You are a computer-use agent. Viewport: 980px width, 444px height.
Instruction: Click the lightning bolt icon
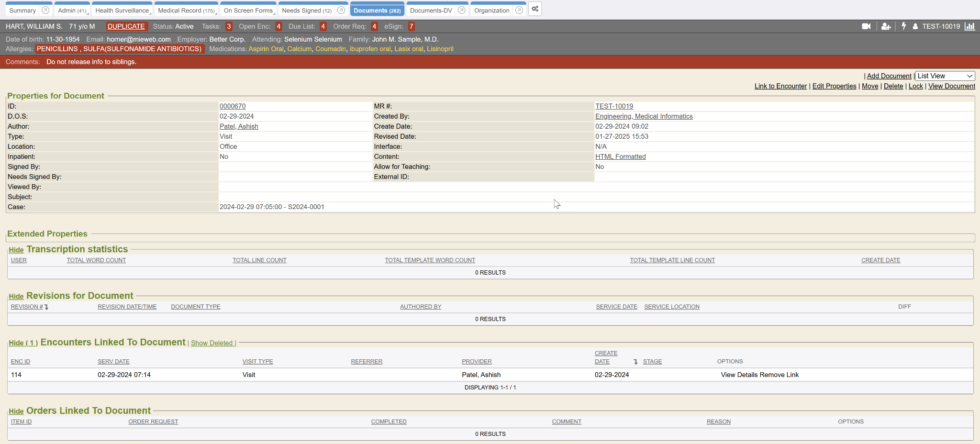tap(903, 26)
